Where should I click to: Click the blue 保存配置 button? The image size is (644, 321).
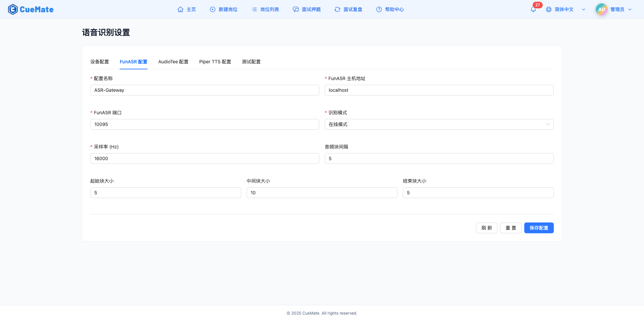(539, 228)
